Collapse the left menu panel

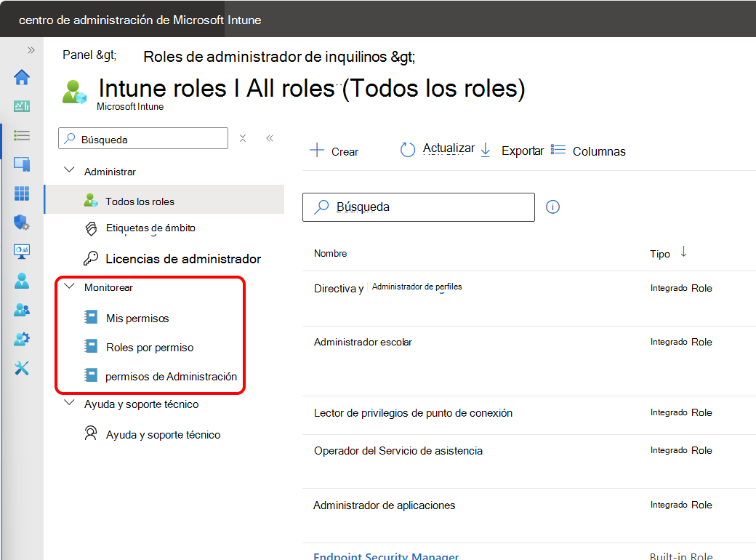tap(270, 138)
